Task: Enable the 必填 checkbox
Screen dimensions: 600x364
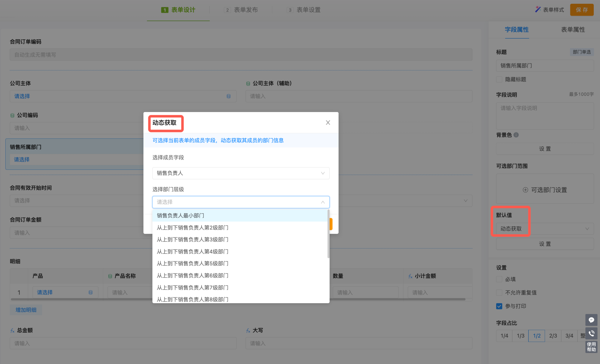Action: coord(499,279)
